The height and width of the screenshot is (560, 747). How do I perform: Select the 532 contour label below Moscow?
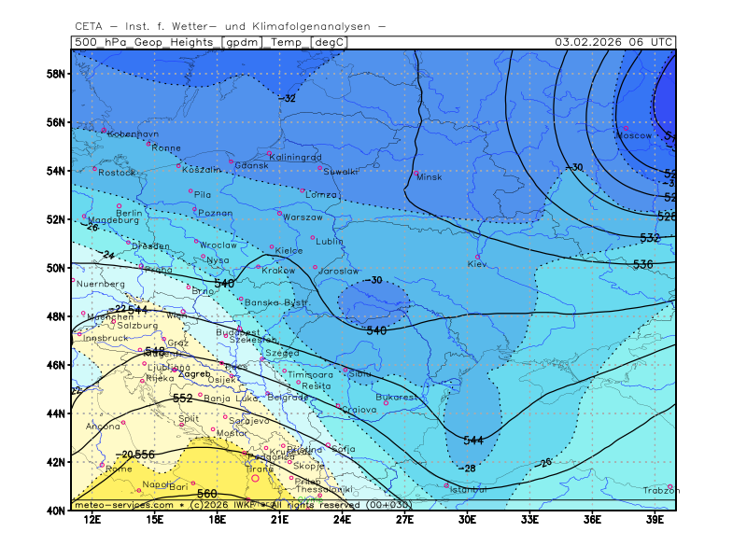(x=650, y=238)
